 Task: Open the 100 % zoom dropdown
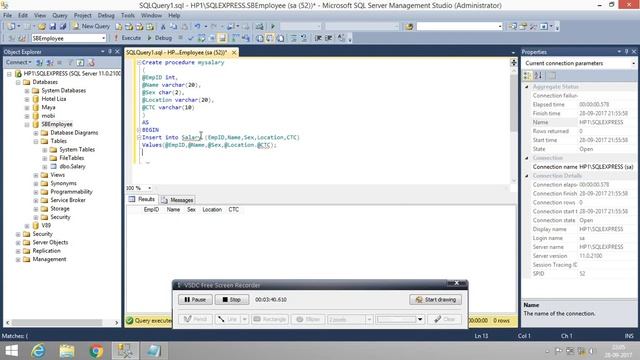pyautogui.click(x=149, y=188)
